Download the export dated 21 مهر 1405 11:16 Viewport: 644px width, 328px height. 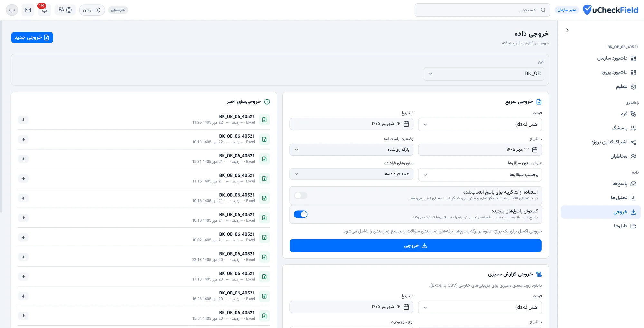coord(23,178)
